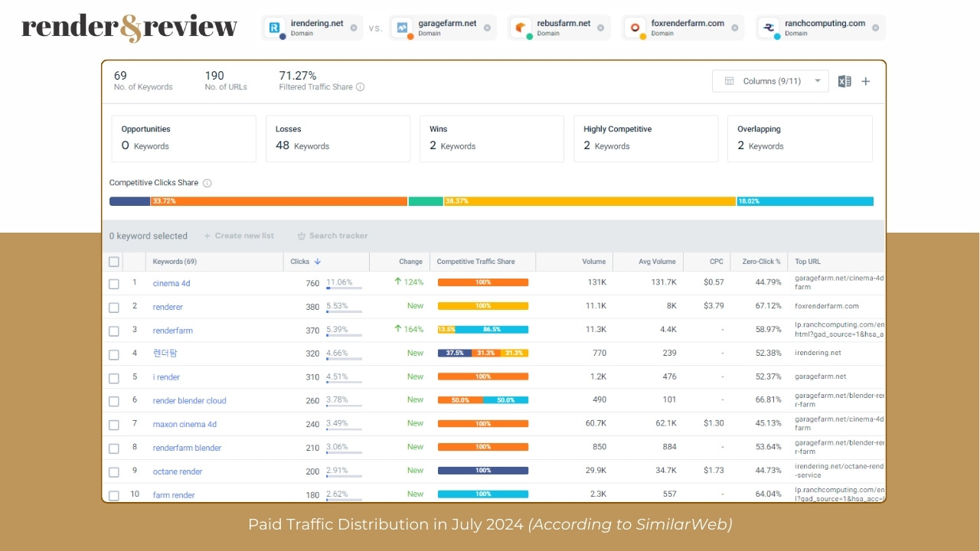Check the renderfarm blender row checkbox
The image size is (980, 551).
[114, 448]
